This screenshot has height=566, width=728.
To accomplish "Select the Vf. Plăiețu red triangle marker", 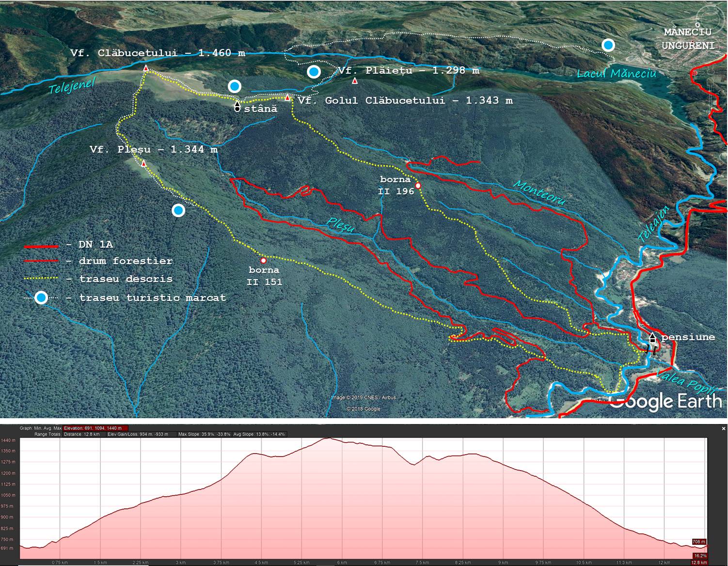I will [355, 81].
